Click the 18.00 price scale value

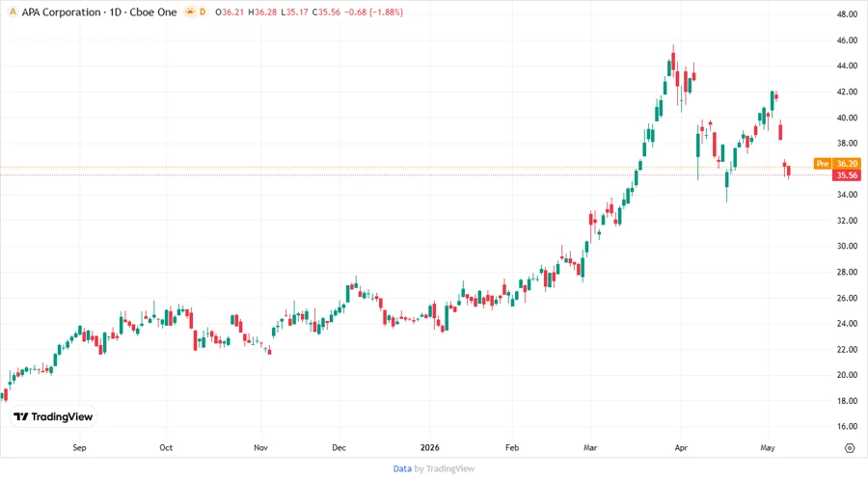[847, 400]
